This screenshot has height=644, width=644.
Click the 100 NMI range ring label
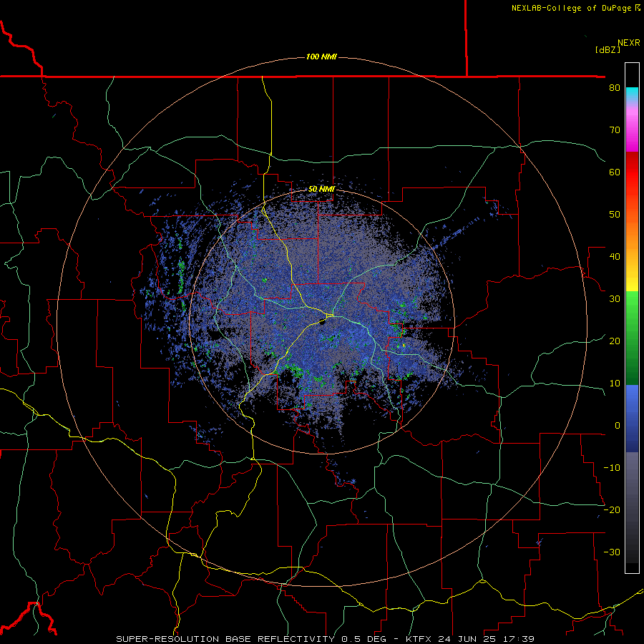coord(321,57)
